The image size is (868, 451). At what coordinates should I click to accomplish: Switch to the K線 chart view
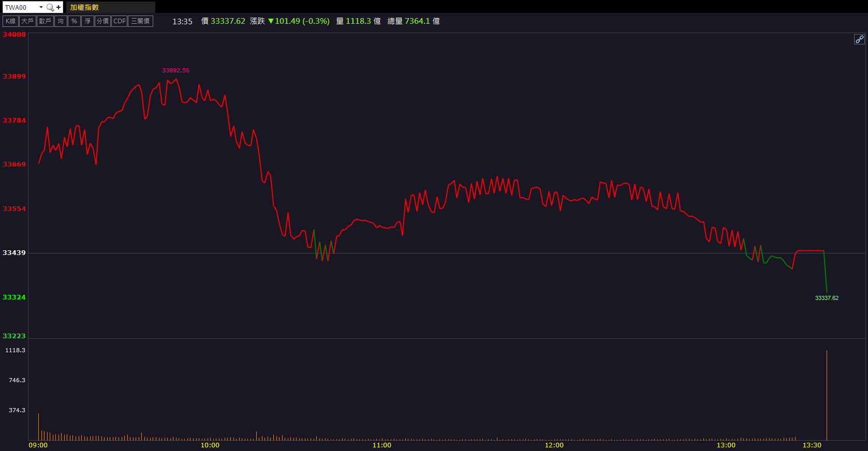click(10, 21)
